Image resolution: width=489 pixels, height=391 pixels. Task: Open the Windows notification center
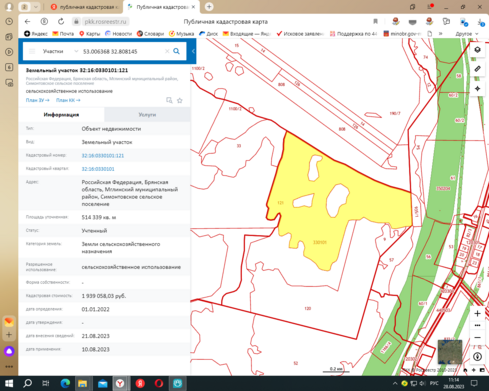click(474, 383)
